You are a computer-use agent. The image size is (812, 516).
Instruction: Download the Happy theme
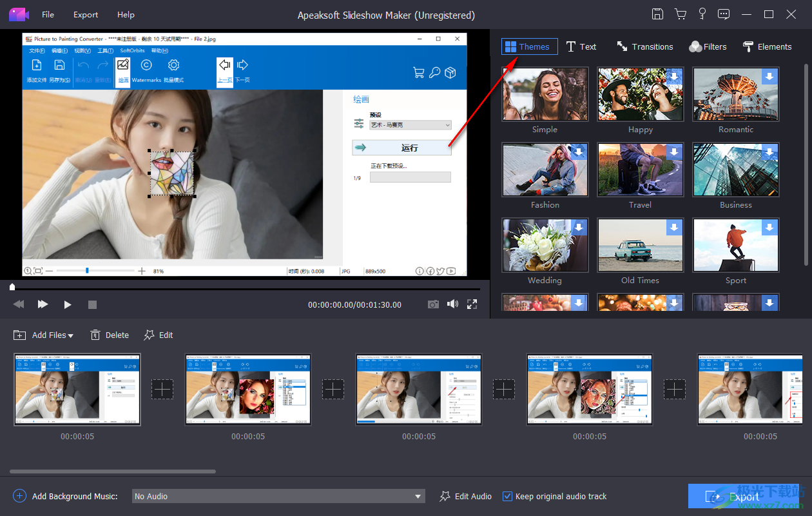click(x=674, y=76)
